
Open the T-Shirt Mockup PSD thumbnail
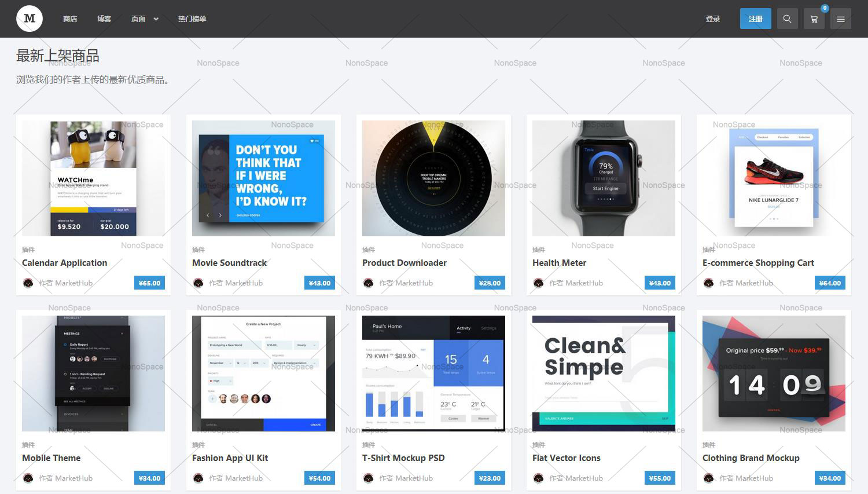[433, 373]
